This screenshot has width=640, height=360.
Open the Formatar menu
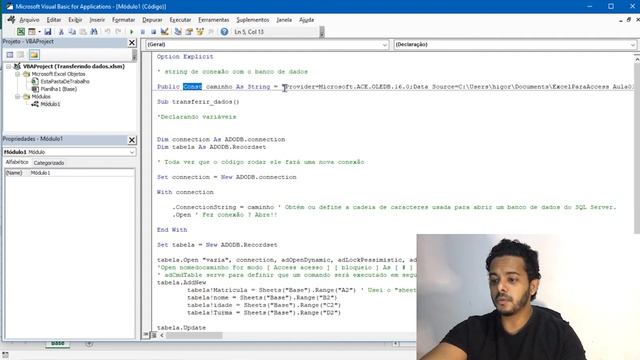123,20
